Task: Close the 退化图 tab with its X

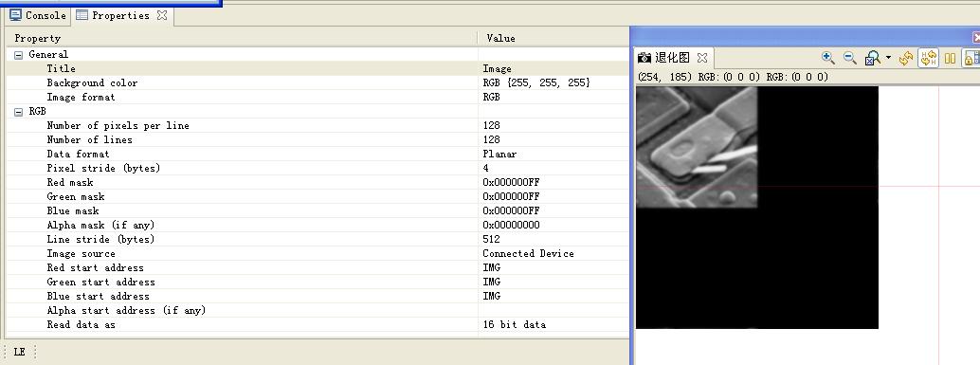Action: point(702,58)
